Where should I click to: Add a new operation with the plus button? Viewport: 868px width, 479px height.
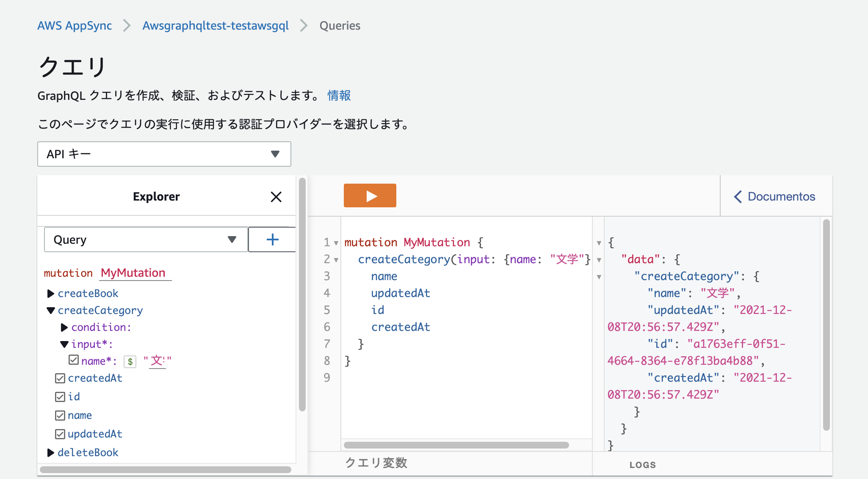[272, 239]
